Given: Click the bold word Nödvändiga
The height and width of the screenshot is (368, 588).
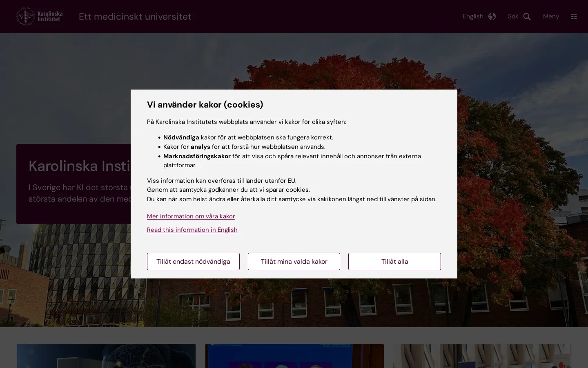Looking at the screenshot, I should (x=181, y=137).
